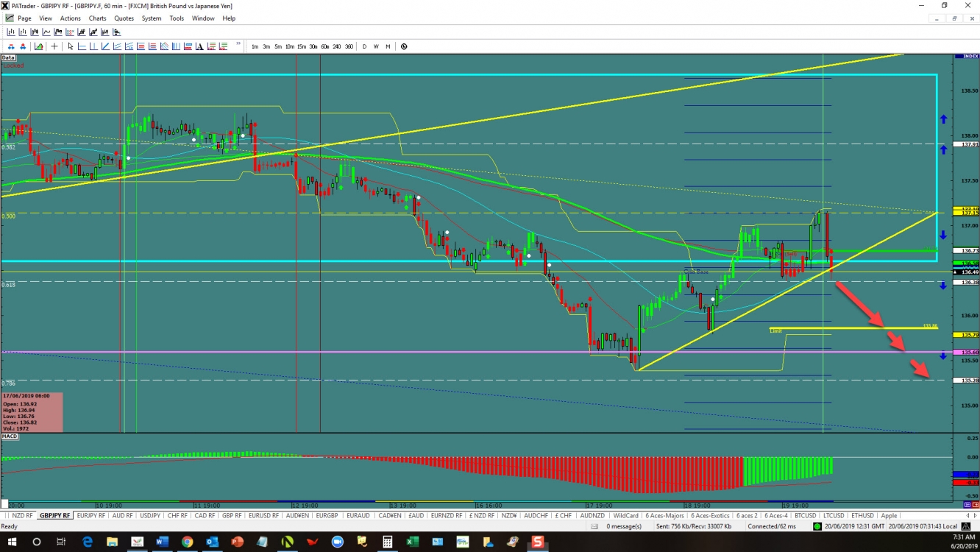Open the View menu
This screenshot has width=980, height=552.
coord(46,18)
